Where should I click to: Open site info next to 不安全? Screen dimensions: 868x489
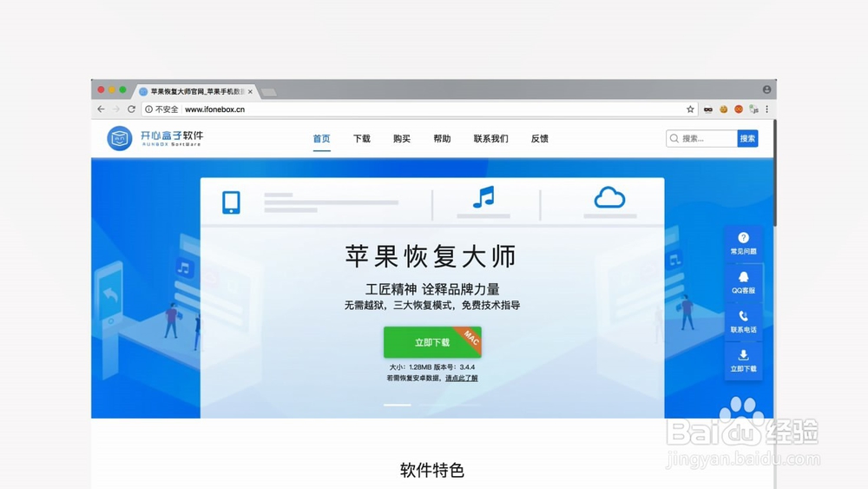click(149, 109)
